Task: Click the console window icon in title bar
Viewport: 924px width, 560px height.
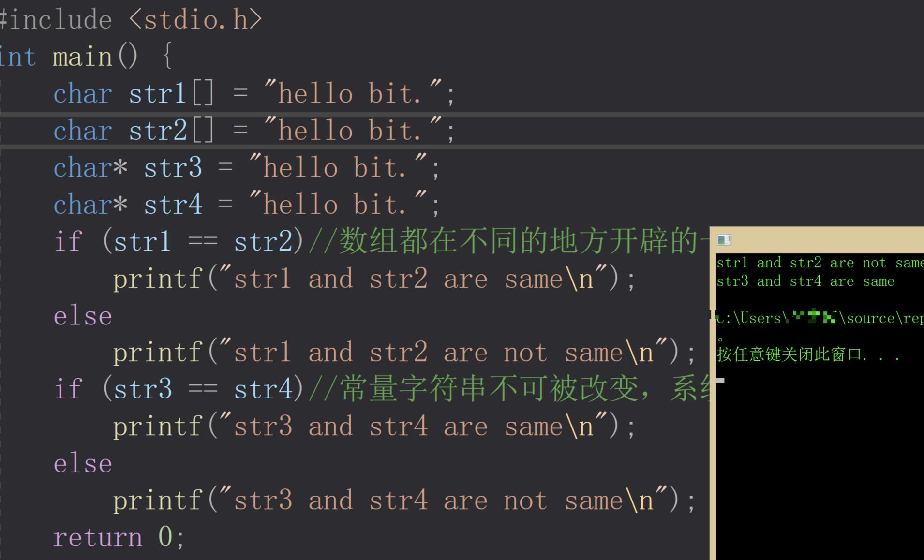Action: coord(724,240)
